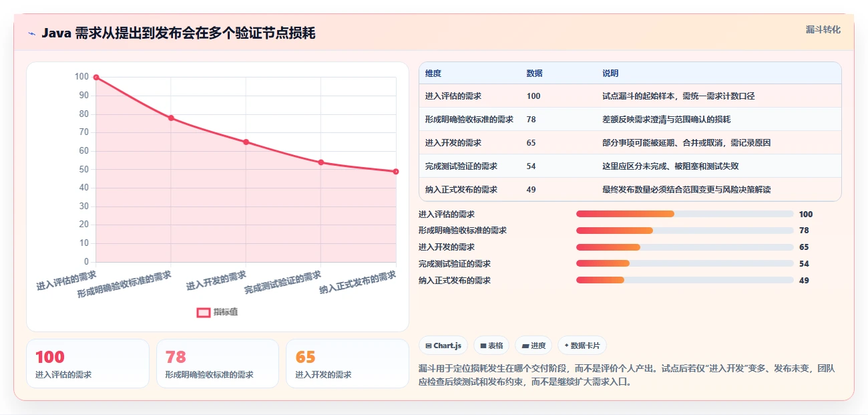Click the x-axis label 进入评估的需求
Screen dimensions: 868x415
[x=66, y=280]
